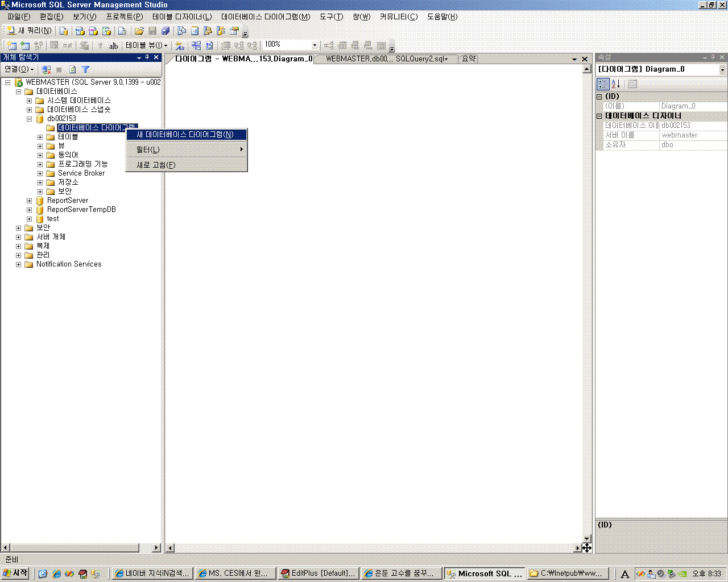Click the Add Table icon in diagram toolbar
The width and height of the screenshot is (728, 582).
25,45
